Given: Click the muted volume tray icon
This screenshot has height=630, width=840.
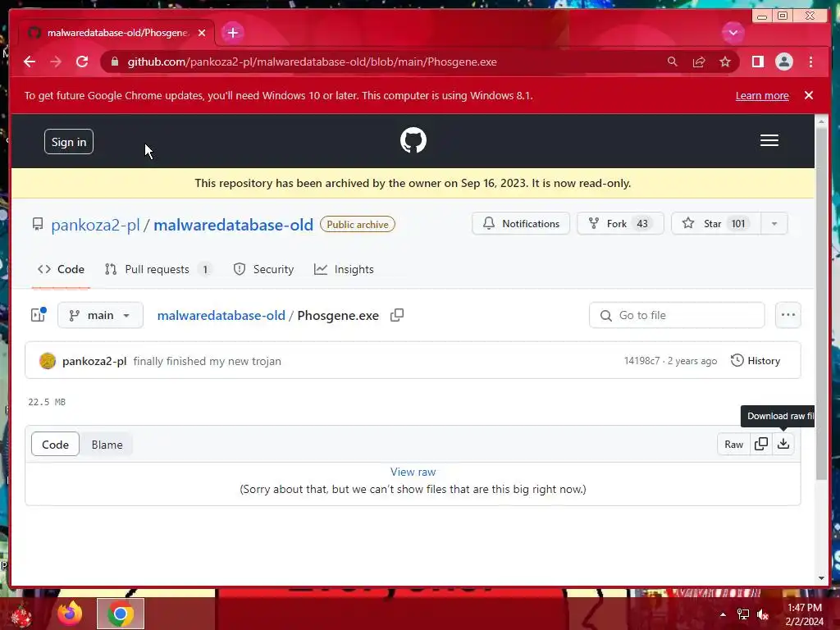Looking at the screenshot, I should pyautogui.click(x=763, y=615).
